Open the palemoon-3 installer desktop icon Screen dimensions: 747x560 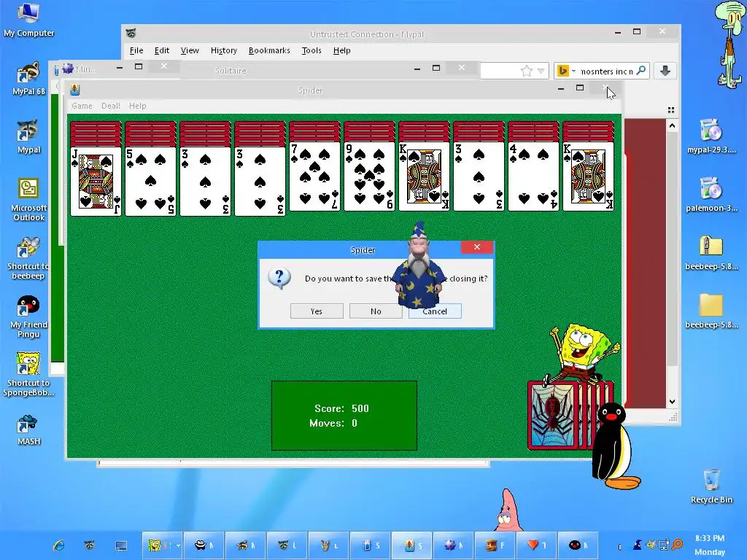click(x=711, y=195)
